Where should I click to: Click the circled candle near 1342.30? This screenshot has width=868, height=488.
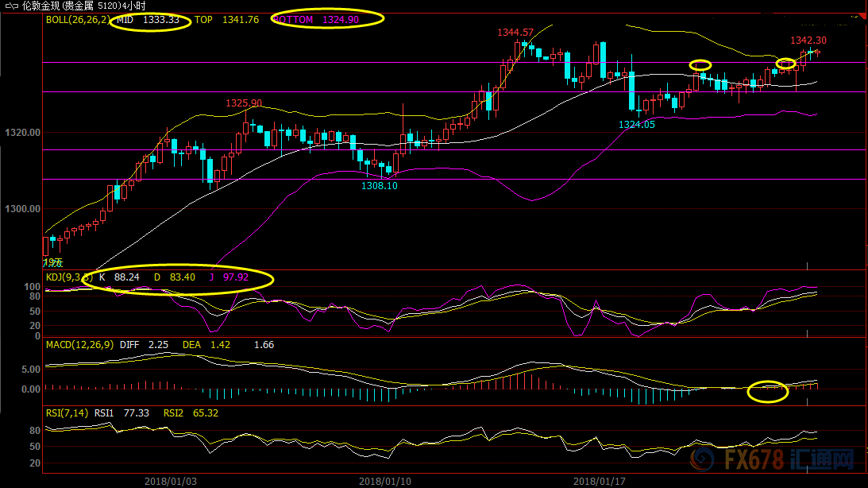click(x=785, y=64)
